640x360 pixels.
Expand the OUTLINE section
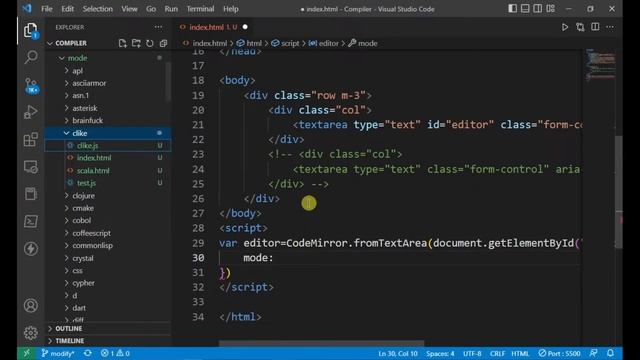[x=108, y=329]
